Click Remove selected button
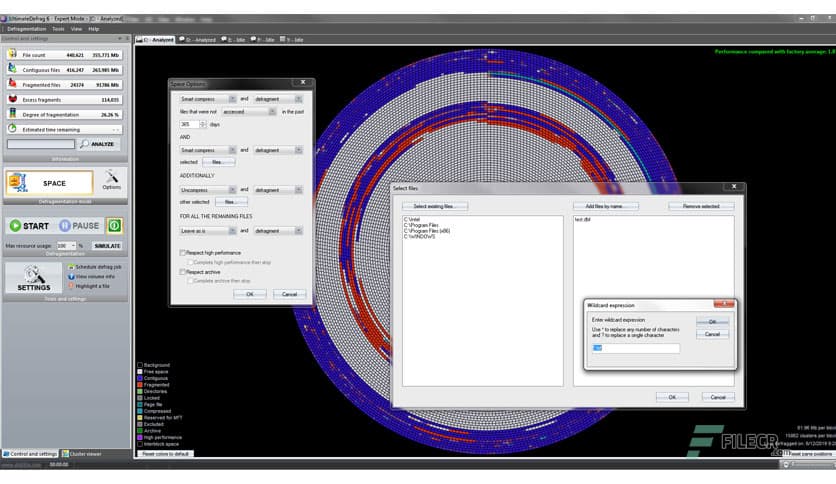The image size is (836, 484). click(x=701, y=206)
